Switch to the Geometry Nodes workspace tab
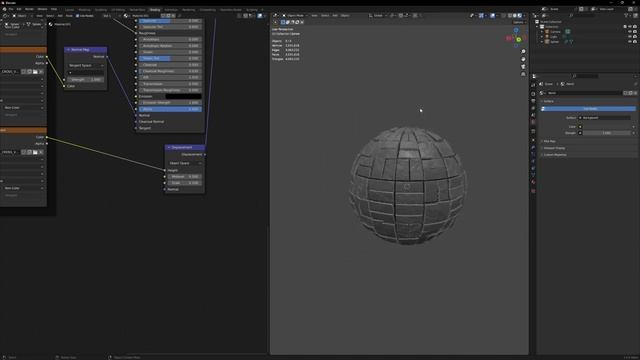Screen dimensions: 640x360 click(x=231, y=9)
